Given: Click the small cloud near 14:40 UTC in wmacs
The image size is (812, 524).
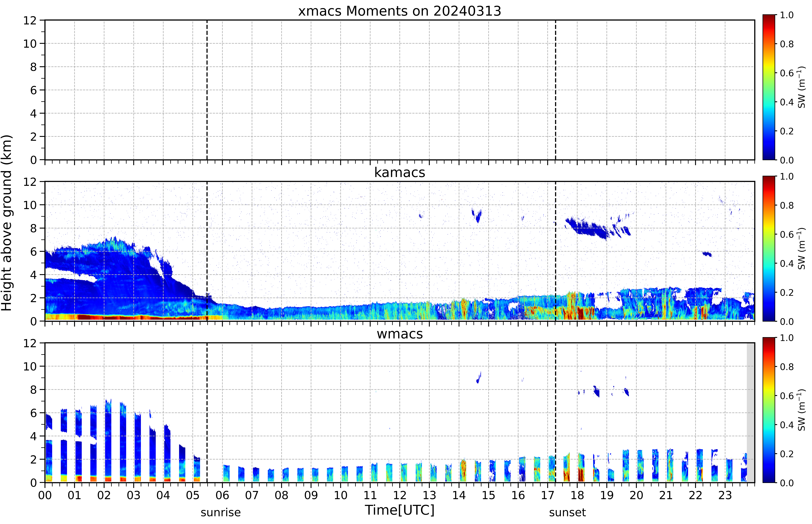Looking at the screenshot, I should coord(479,377).
